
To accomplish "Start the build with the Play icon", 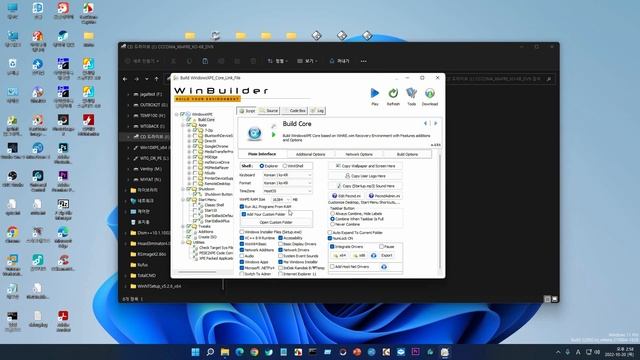I will point(375,93).
